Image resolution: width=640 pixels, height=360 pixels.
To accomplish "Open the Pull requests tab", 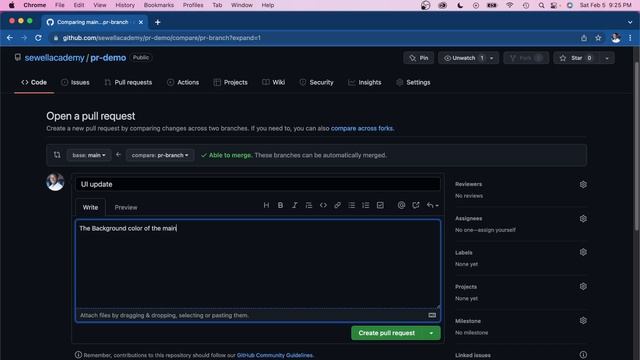I will 128,82.
